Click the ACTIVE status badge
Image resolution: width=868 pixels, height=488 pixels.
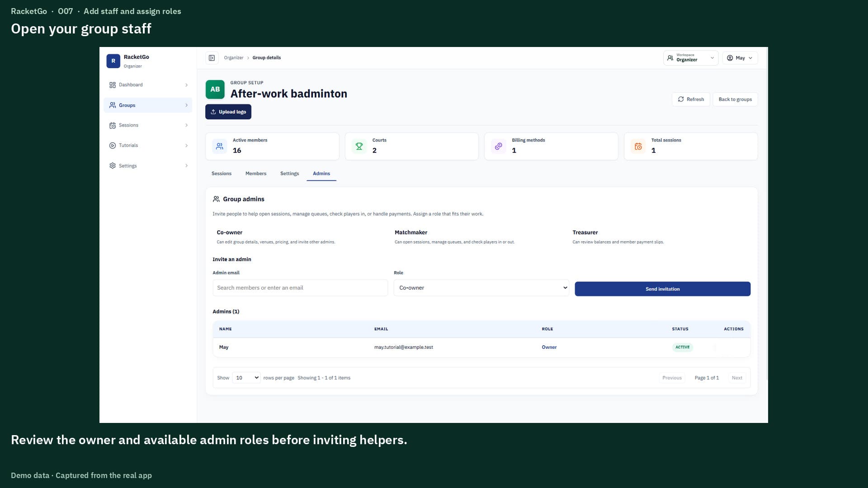(682, 347)
